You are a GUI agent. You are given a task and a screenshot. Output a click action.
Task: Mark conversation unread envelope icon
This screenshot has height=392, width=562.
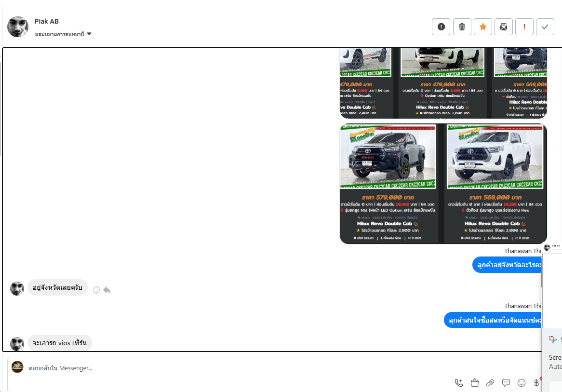tap(504, 27)
